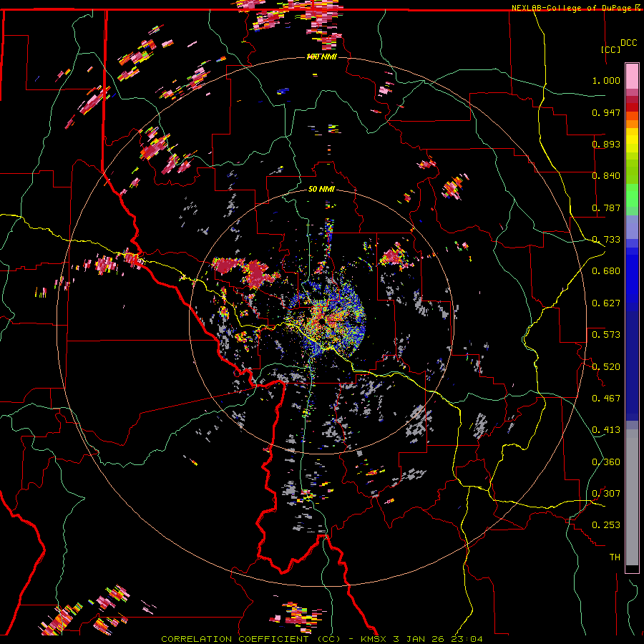The width and height of the screenshot is (644, 644).
Task: Click the 0.947 legend value
Action: click(606, 112)
